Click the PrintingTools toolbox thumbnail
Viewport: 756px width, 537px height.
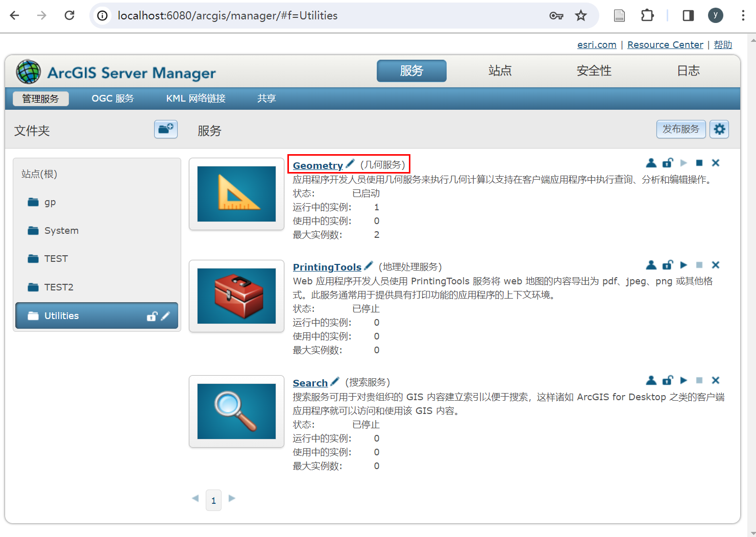pos(236,296)
